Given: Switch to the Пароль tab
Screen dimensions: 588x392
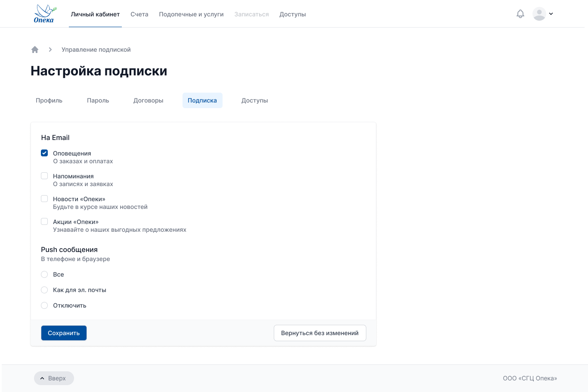Looking at the screenshot, I should click(x=98, y=100).
